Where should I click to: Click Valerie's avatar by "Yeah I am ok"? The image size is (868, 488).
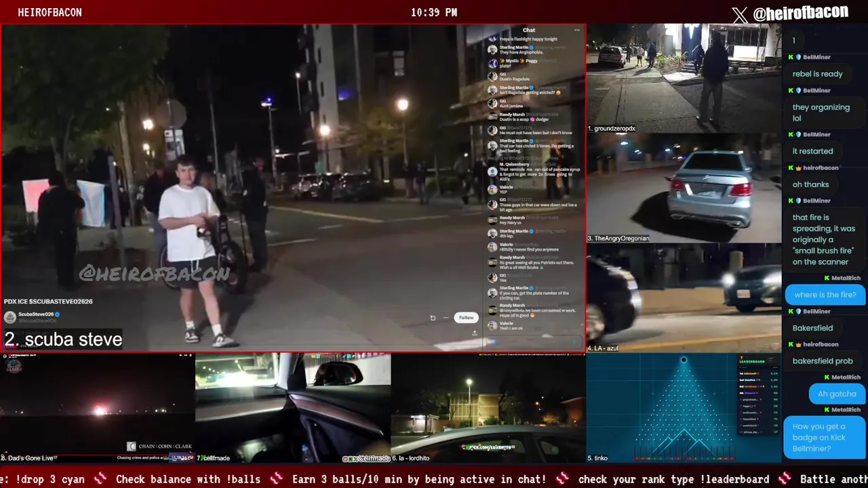(x=493, y=325)
